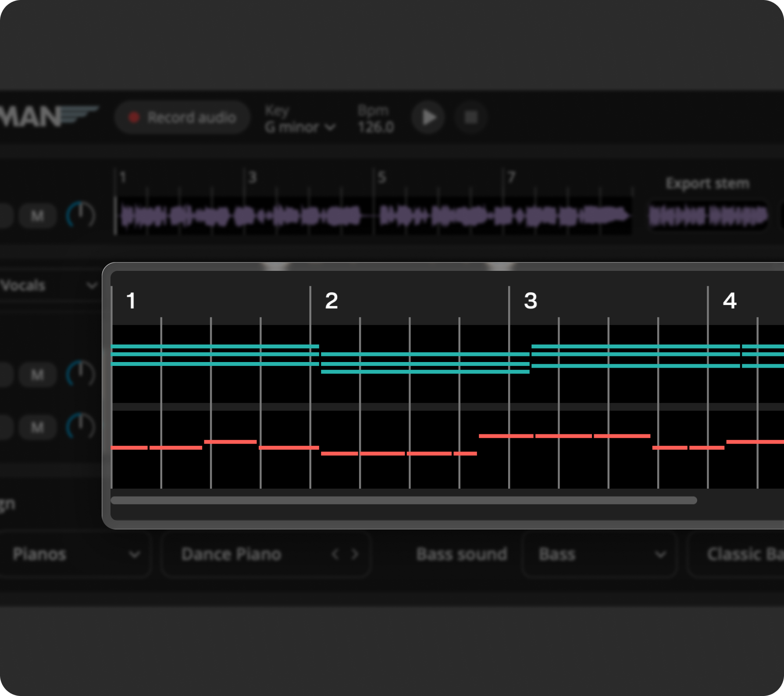Click the Export stem waveform thumbnail
This screenshot has height=696, width=784.
coord(708,216)
